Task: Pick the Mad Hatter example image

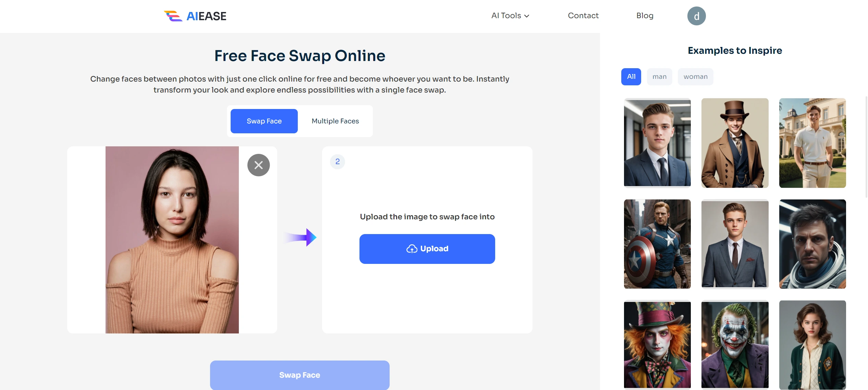Action: [657, 344]
